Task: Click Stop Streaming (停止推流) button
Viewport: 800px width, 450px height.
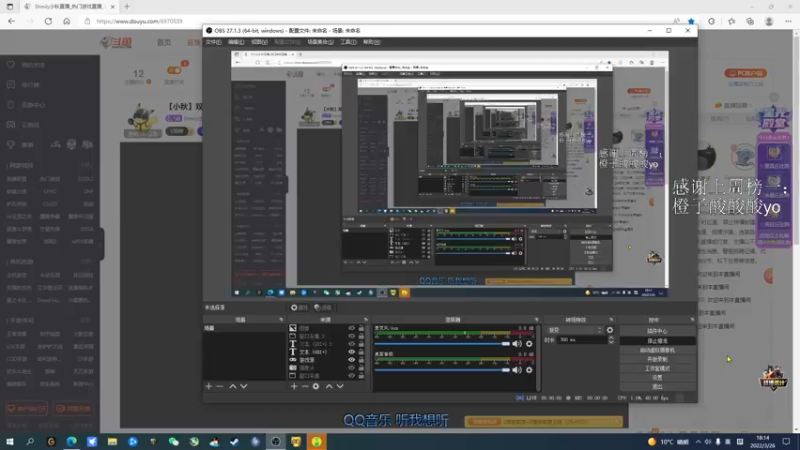Action: point(657,341)
